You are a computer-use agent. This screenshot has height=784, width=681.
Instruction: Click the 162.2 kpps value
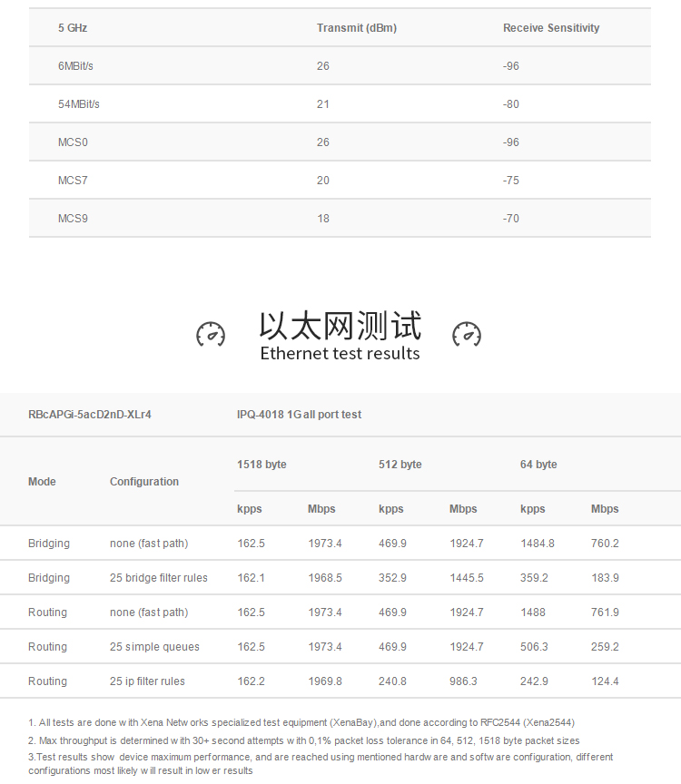(251, 681)
